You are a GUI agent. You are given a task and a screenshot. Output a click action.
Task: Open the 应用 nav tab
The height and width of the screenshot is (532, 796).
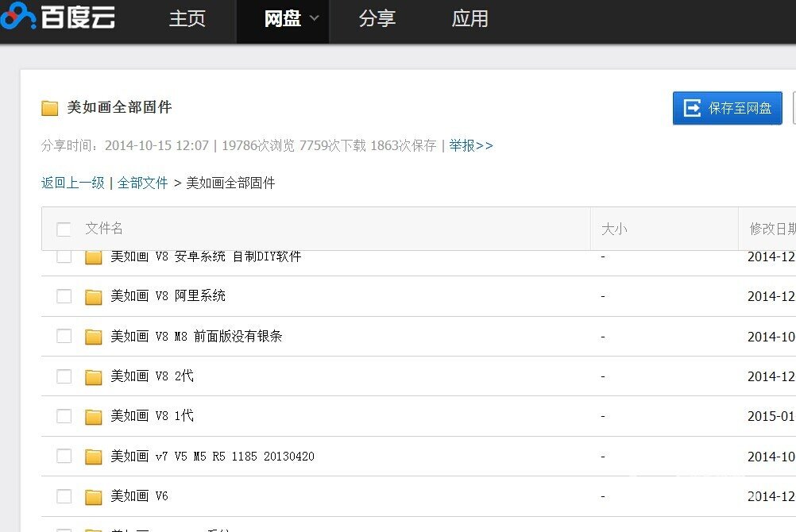pos(470,19)
